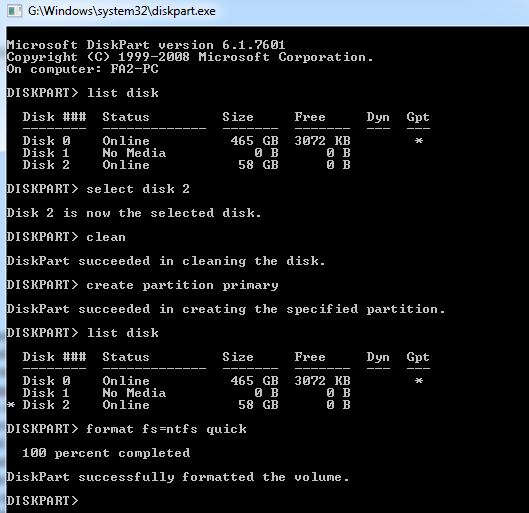Click the 'Microsoft DiskPart version 6.1.7601' line
The width and height of the screenshot is (529, 513).
tap(146, 45)
